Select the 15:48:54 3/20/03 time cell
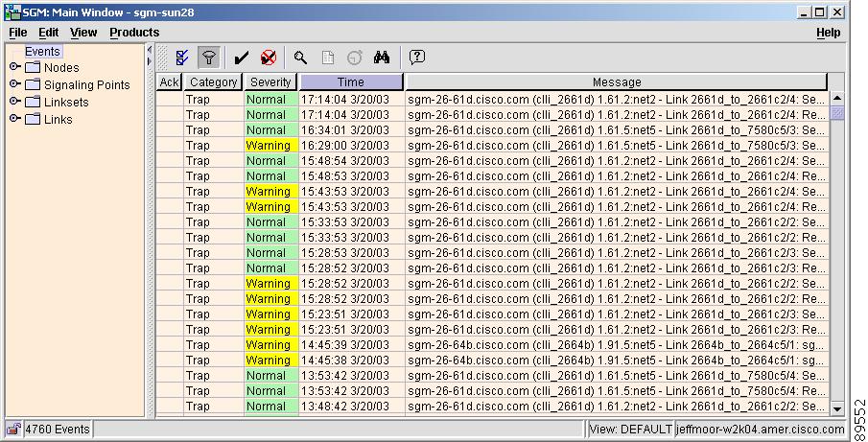Screen dimensions: 868x442 [352, 161]
